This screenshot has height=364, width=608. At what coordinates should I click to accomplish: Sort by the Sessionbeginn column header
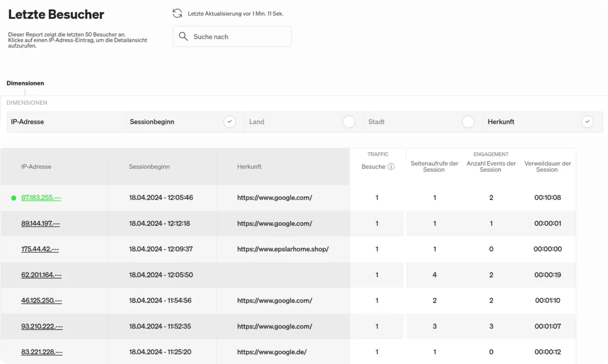(x=149, y=167)
